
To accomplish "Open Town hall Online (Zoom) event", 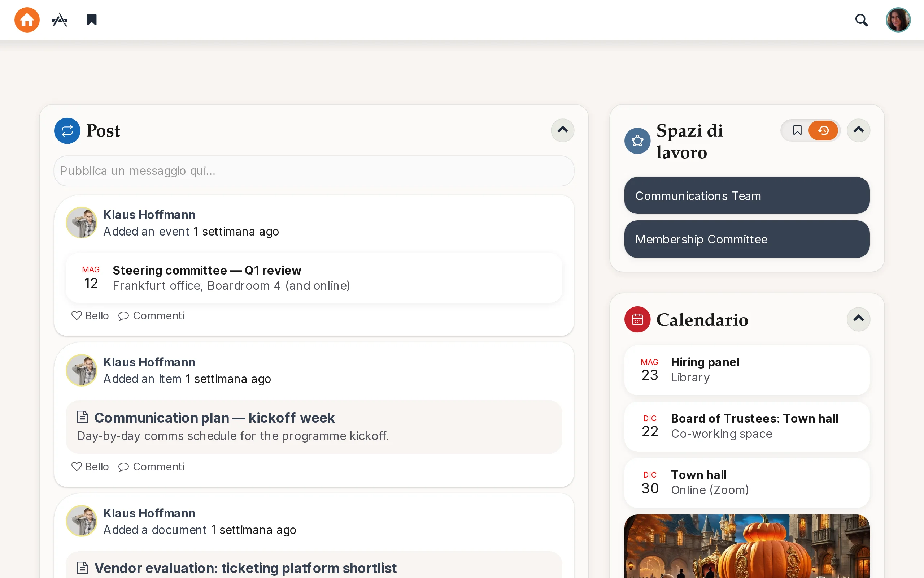I will coord(747,483).
